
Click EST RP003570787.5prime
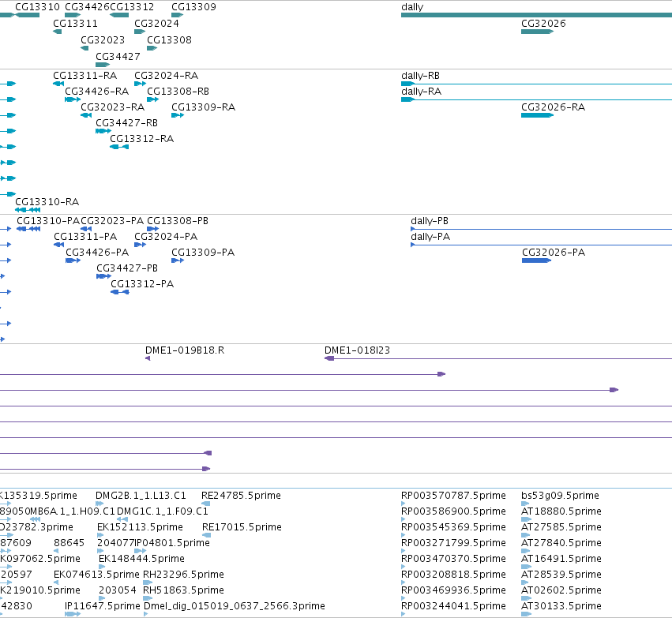(453, 496)
